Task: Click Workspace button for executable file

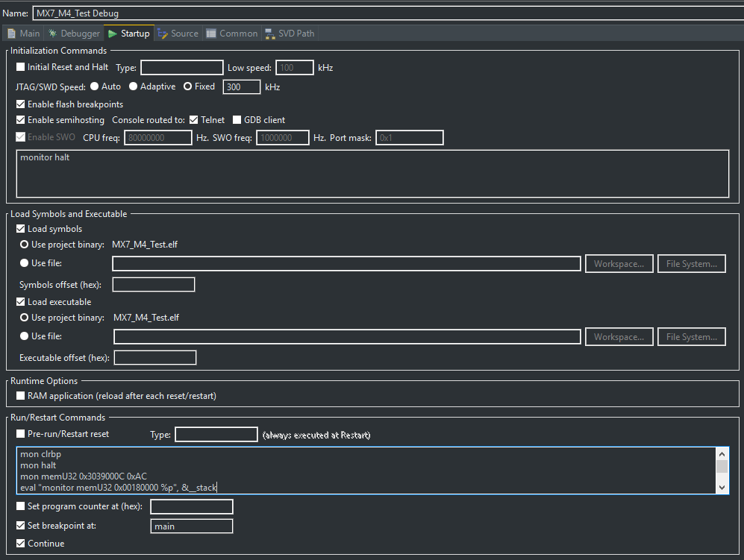Action: [x=619, y=336]
